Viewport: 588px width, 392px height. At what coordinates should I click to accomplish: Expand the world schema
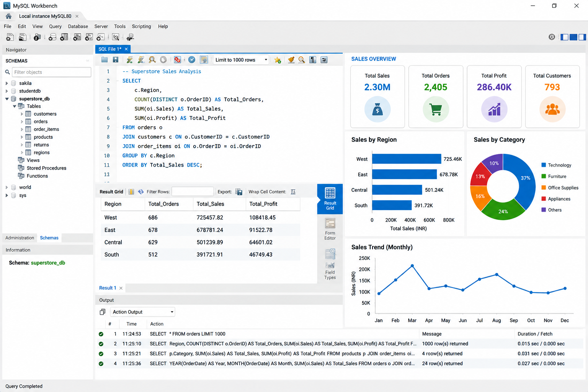click(x=7, y=187)
